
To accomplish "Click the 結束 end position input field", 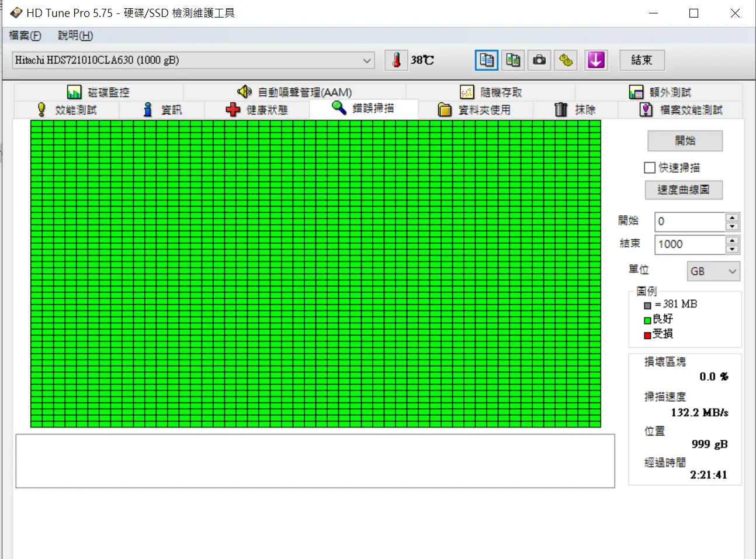I will coord(689,244).
